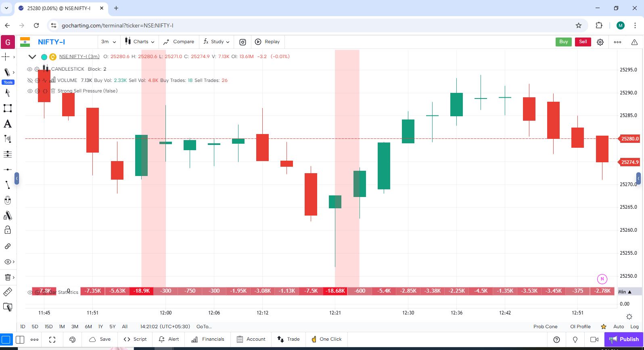Image resolution: width=644 pixels, height=350 pixels.
Task: Open the Script menu item
Action: click(x=135, y=339)
